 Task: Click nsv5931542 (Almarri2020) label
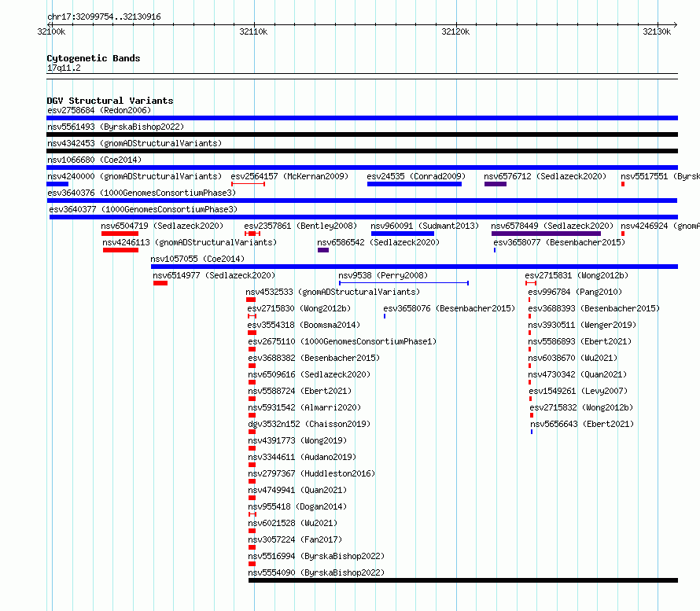coord(304,407)
